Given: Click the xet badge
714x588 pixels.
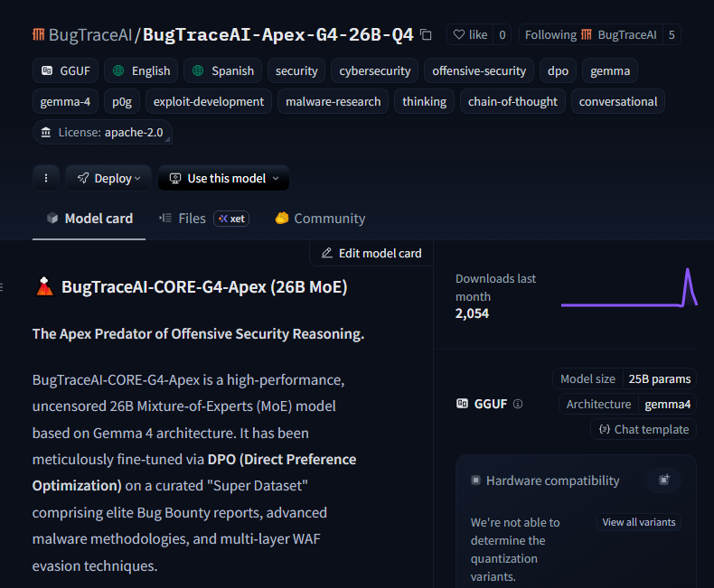Looking at the screenshot, I should [x=231, y=219].
